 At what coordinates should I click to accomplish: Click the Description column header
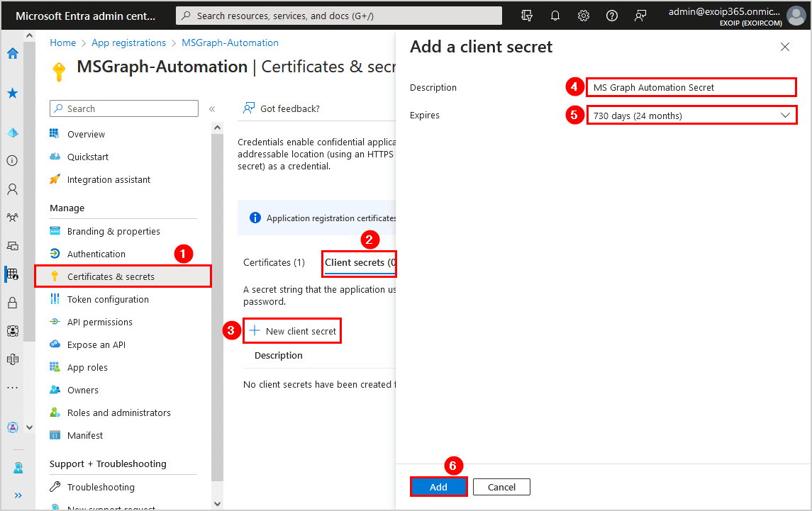click(279, 356)
